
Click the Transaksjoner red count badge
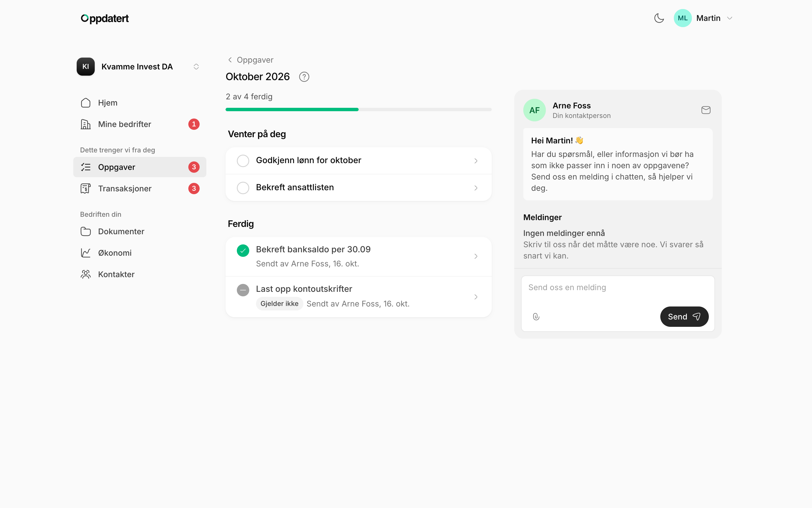click(194, 189)
